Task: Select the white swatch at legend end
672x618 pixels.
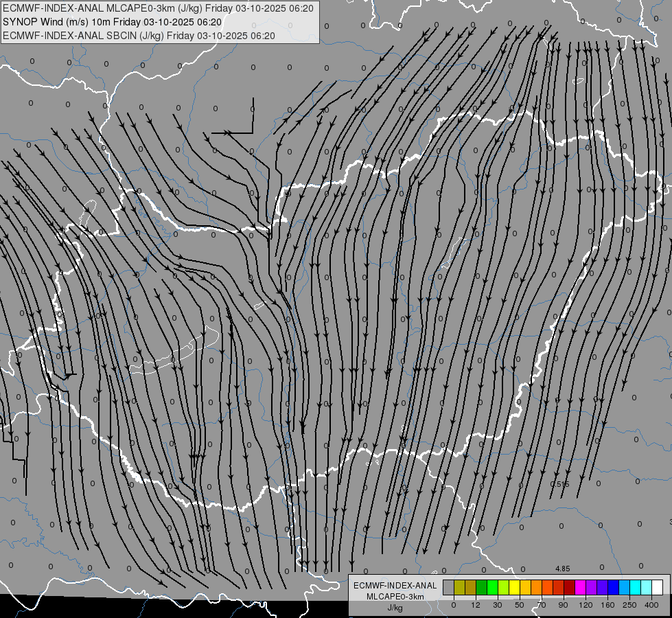Action: [658, 587]
